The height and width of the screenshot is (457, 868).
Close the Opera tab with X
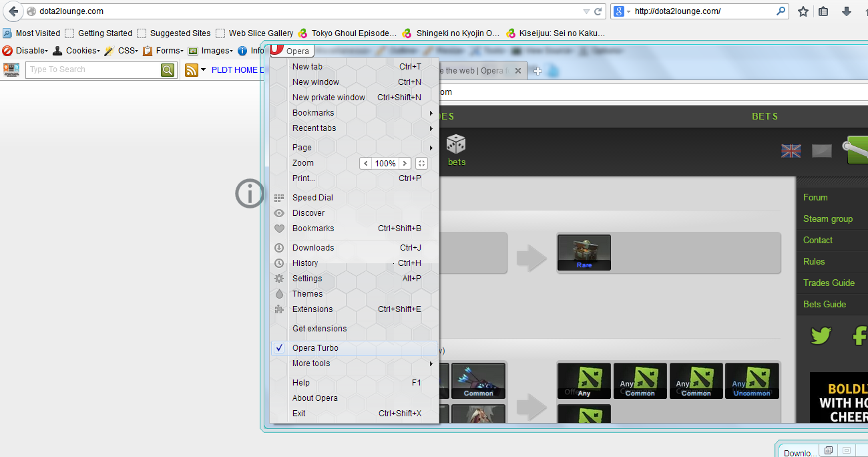click(x=518, y=71)
